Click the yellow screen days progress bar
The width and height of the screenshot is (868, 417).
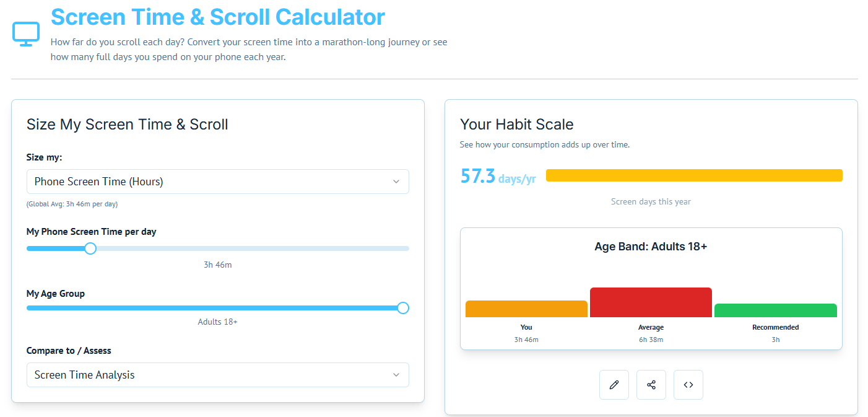(x=693, y=175)
